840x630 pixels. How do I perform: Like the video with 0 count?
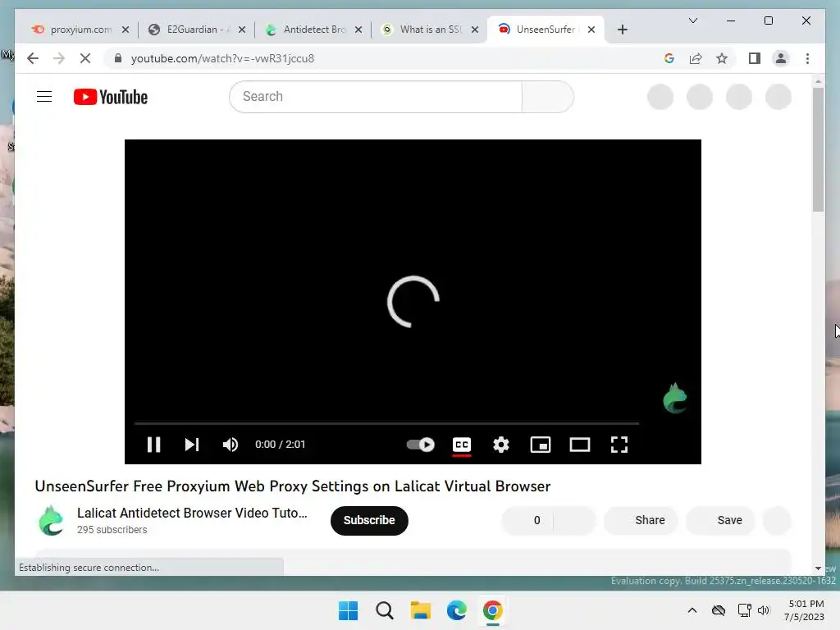tap(527, 520)
